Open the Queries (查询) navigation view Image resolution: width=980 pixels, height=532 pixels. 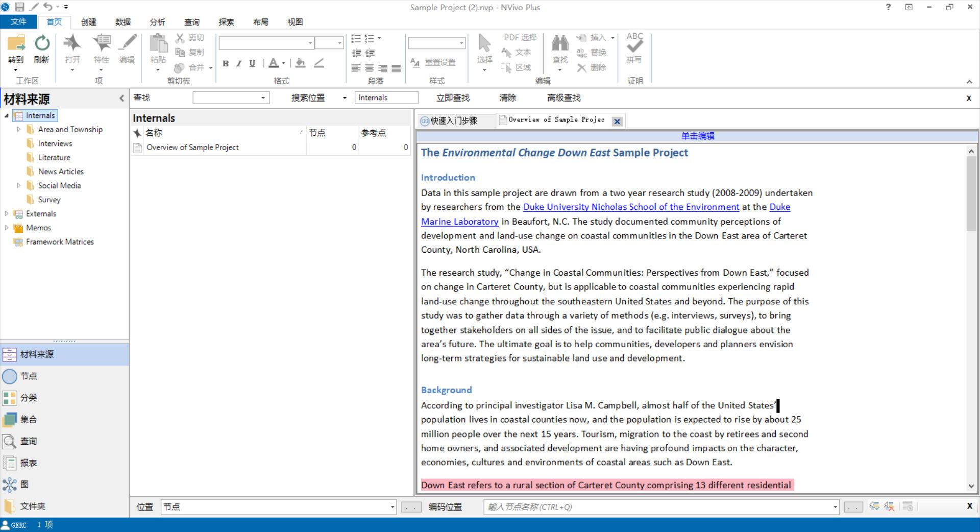tap(29, 441)
